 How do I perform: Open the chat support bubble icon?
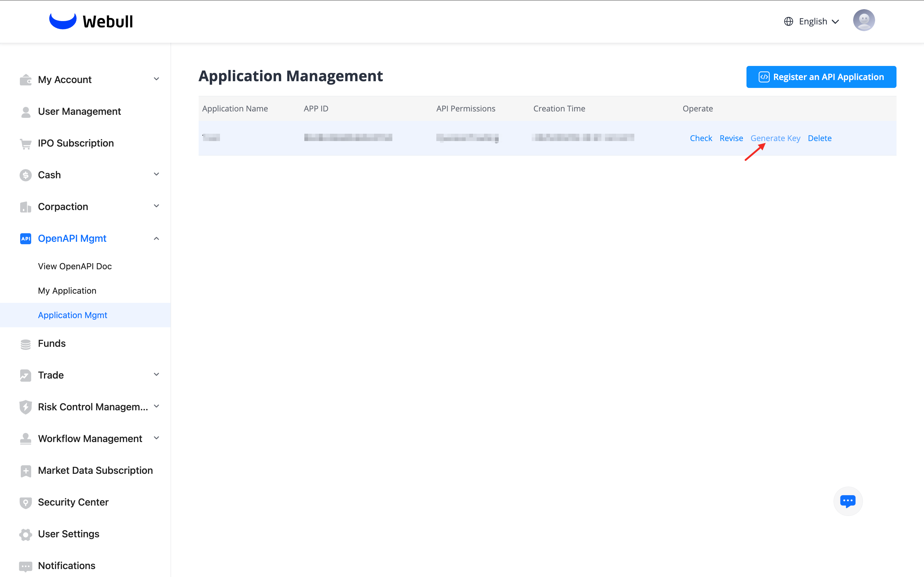pyautogui.click(x=848, y=501)
